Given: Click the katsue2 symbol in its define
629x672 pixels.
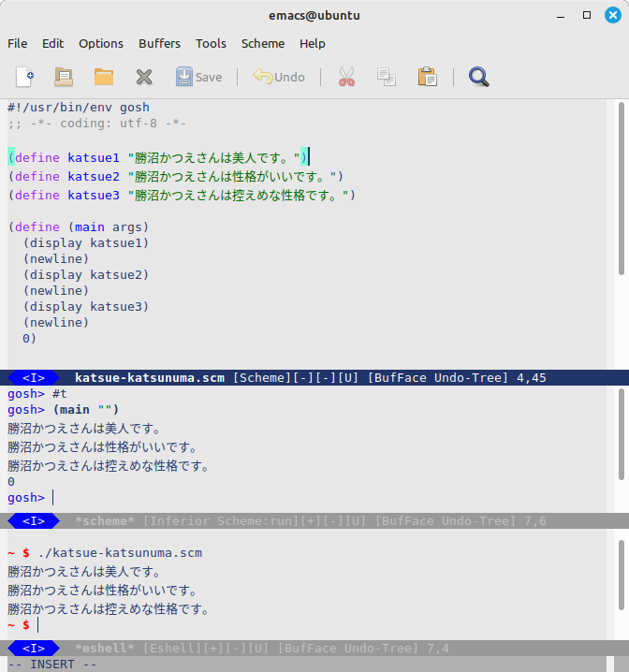Looking at the screenshot, I should point(94,177).
